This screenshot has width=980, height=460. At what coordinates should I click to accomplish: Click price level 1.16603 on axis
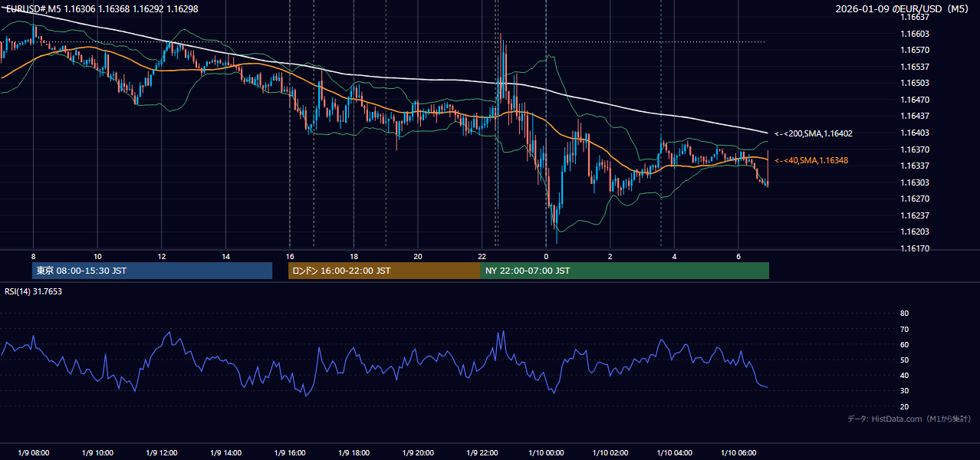click(x=914, y=34)
